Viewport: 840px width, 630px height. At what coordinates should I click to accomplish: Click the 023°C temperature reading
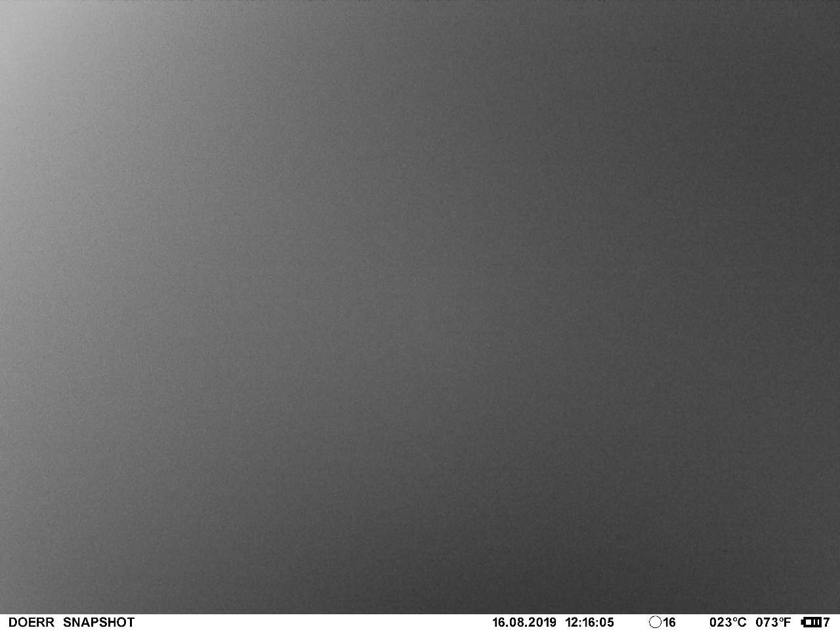tap(727, 622)
